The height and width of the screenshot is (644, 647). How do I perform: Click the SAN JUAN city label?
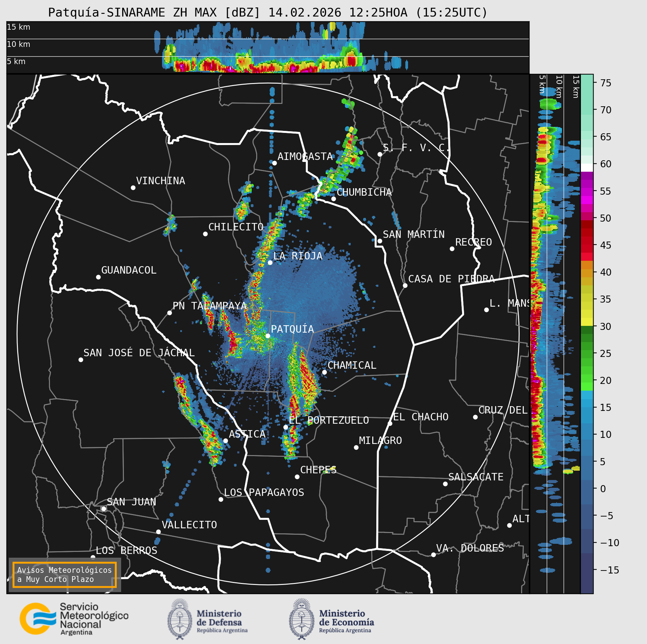click(x=131, y=502)
